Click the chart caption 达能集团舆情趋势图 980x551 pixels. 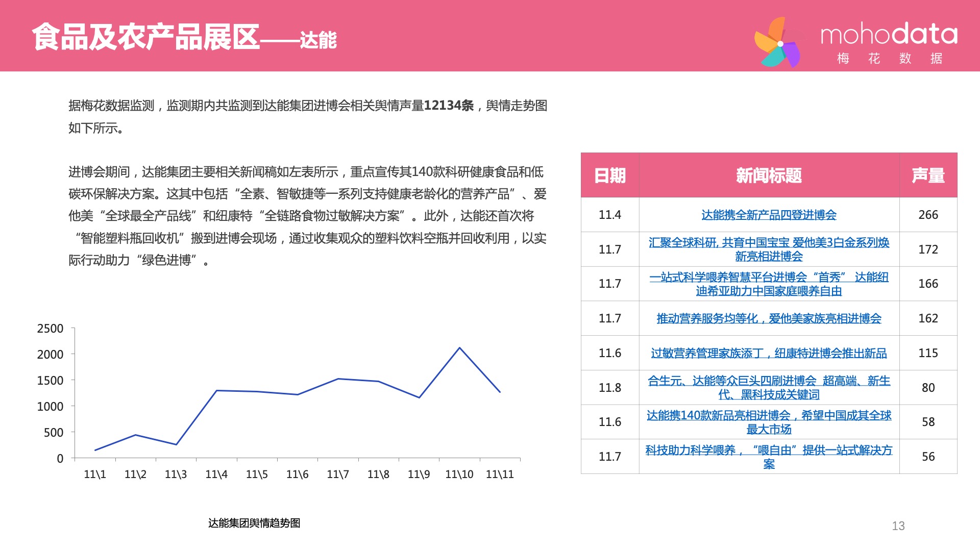tap(254, 523)
